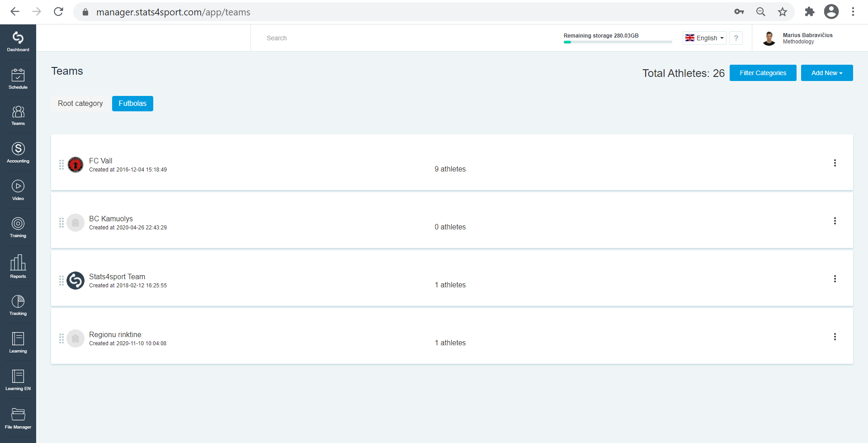Click the remaining storage progress bar
Image resolution: width=868 pixels, height=443 pixels.
(x=618, y=42)
